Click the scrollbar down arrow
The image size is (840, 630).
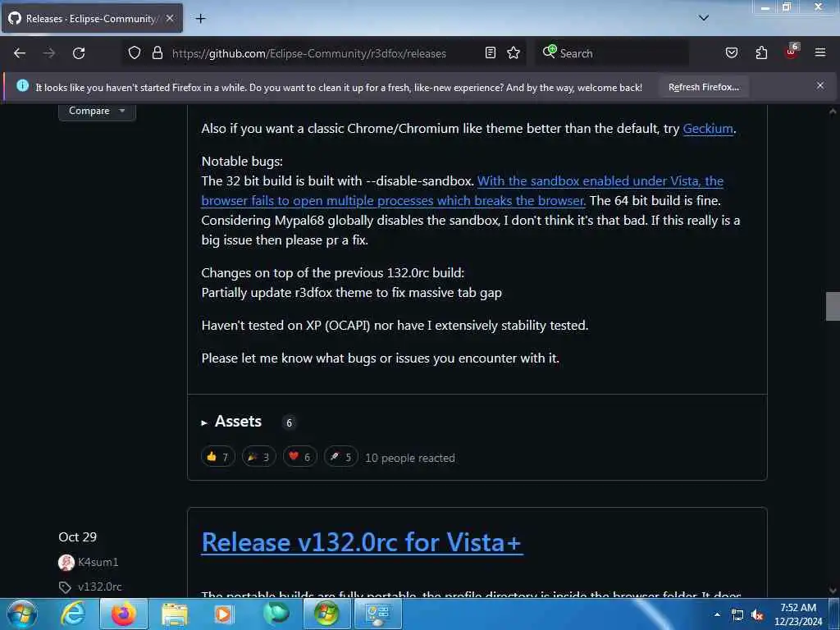[833, 591]
